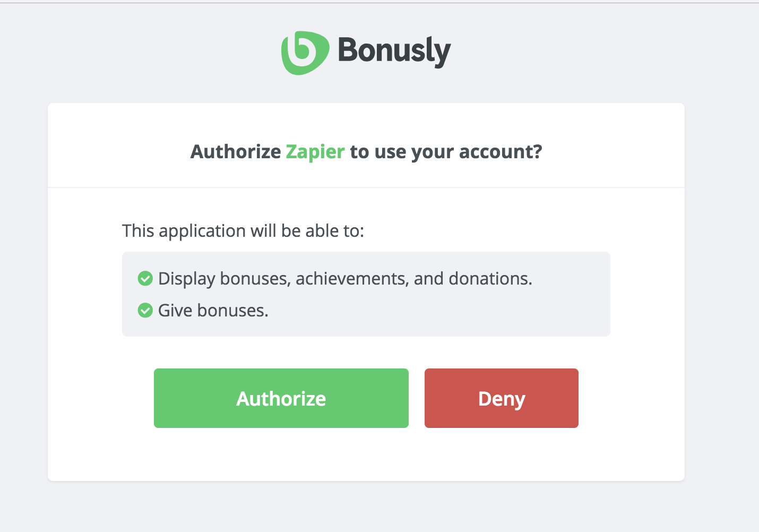The image size is (759, 532).
Task: Click the word "Authorize" in the heading
Action: (236, 152)
